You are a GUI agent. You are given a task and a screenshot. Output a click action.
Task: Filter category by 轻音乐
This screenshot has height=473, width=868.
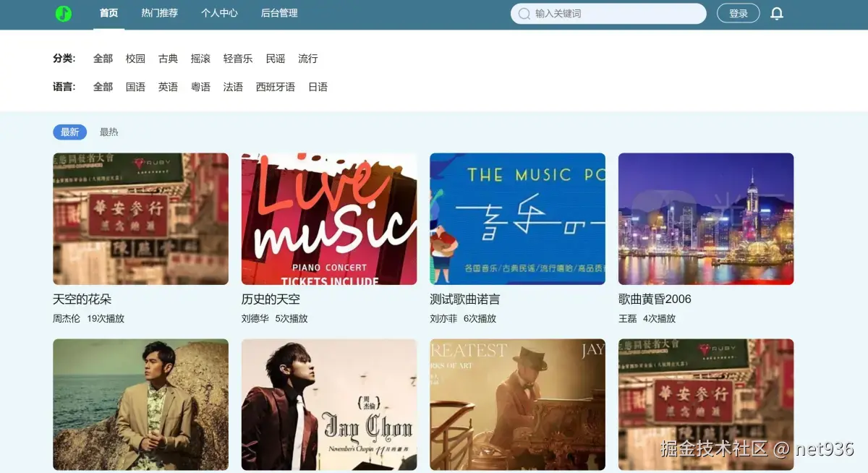click(x=238, y=59)
